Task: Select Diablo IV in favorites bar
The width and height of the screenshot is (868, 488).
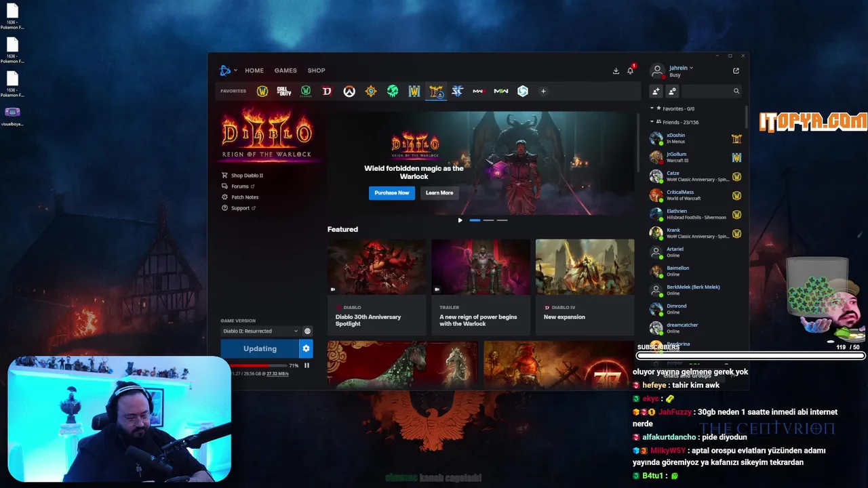Action: tap(328, 91)
